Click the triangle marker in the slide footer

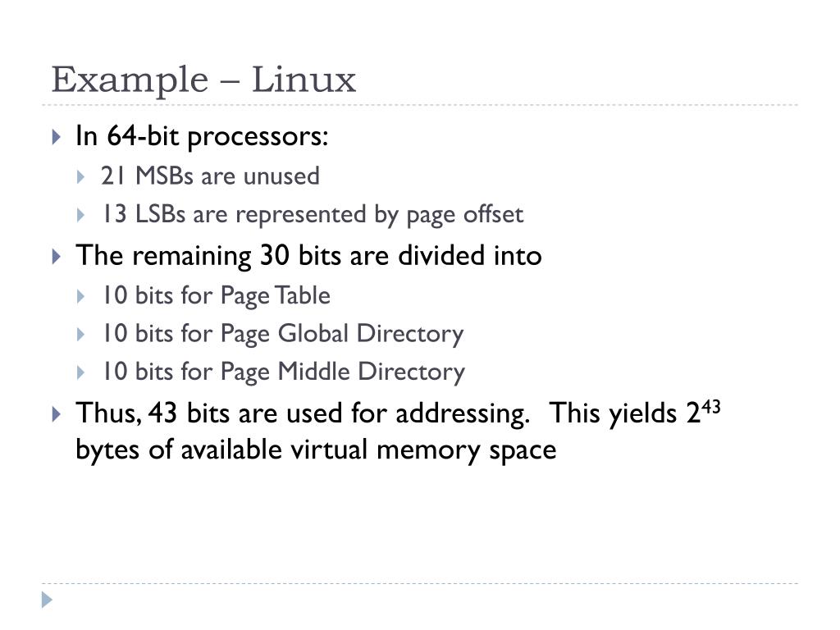click(47, 600)
